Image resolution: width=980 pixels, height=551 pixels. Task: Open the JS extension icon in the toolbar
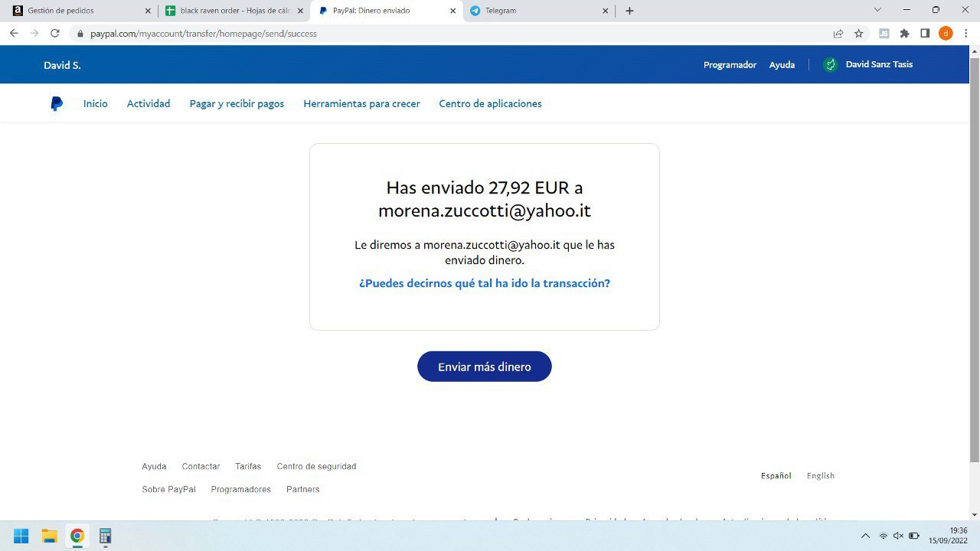point(884,34)
